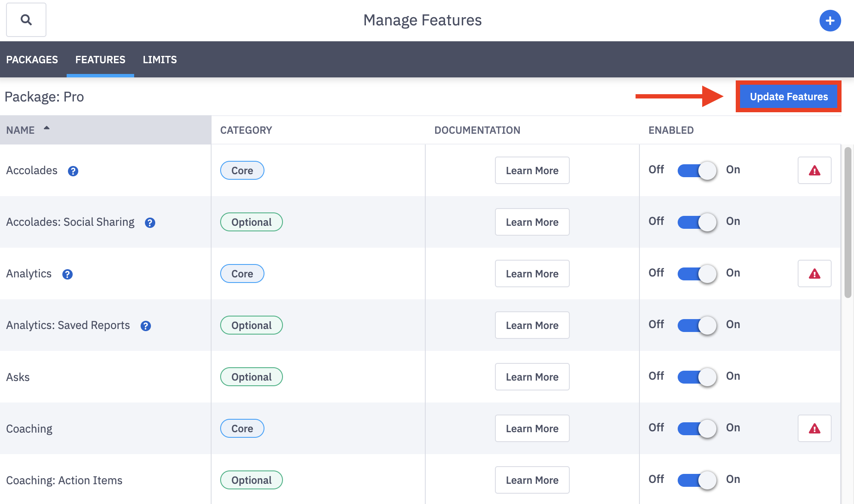This screenshot has height=504, width=854.
Task: Toggle Accolades: Social Sharing enabled switch
Action: point(697,222)
